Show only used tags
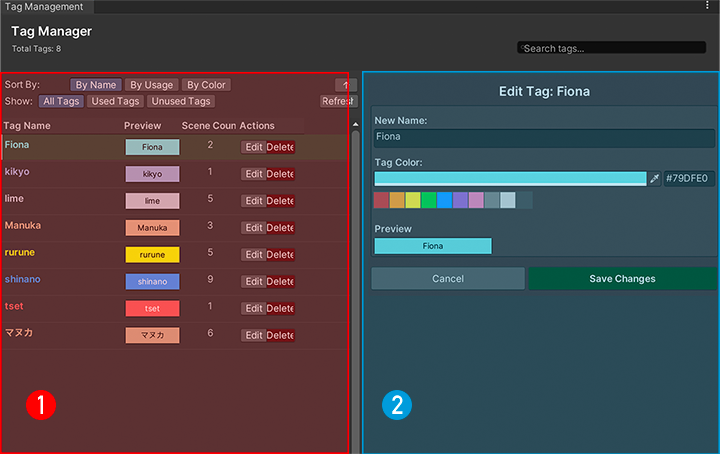 click(115, 101)
